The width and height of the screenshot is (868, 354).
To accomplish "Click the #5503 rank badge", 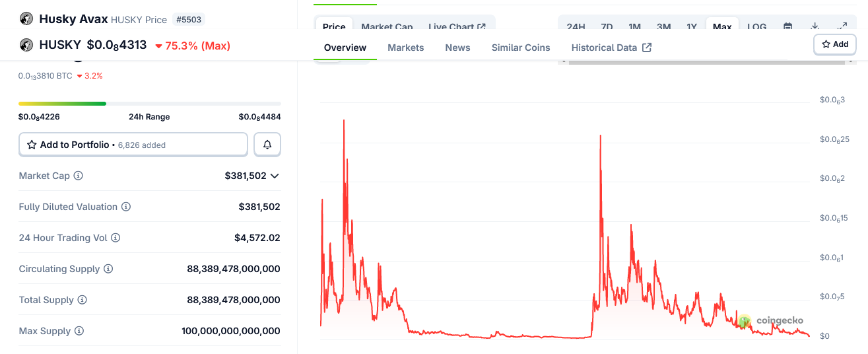I will point(189,20).
